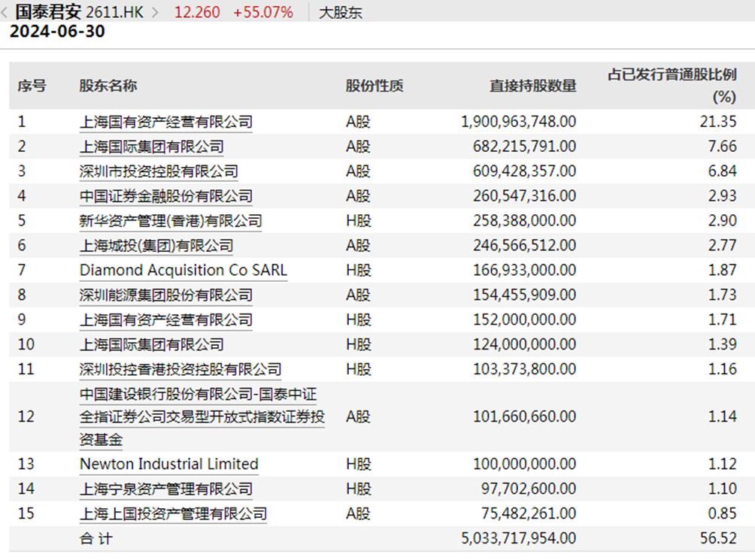Open 中国证券金融股份有限公司 shareholder link
This screenshot has height=560, width=755.
(x=165, y=196)
